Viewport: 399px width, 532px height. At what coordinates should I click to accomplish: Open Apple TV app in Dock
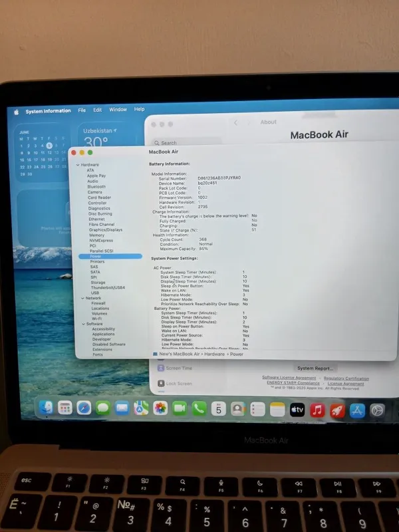297,410
